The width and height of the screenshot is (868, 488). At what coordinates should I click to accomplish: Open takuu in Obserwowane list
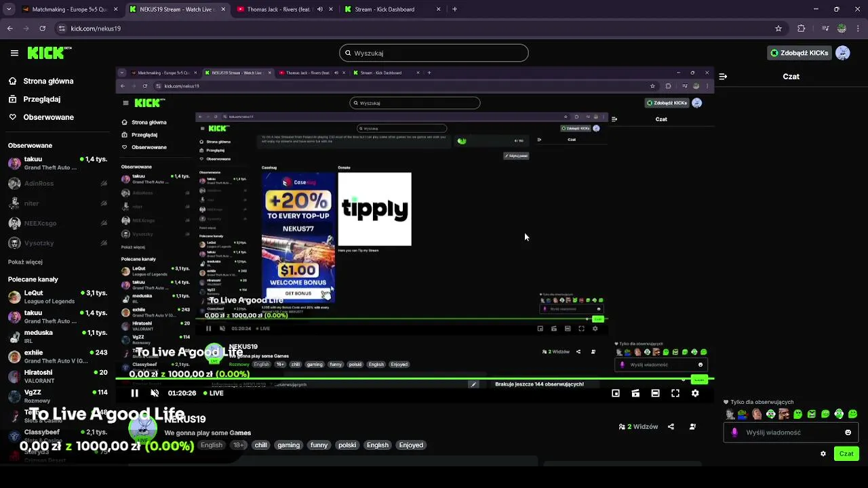point(58,163)
